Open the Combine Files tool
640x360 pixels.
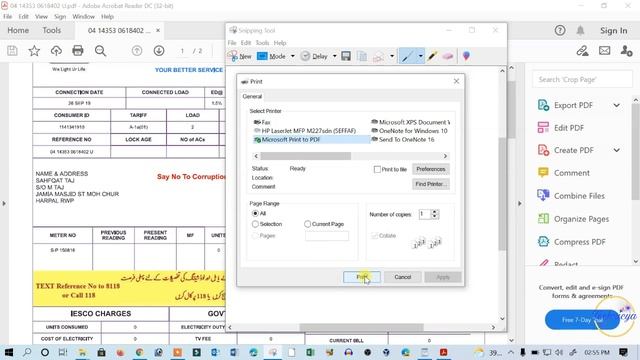[579, 196]
